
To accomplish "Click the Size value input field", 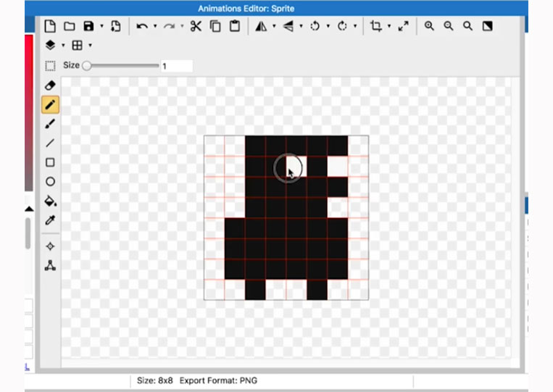I will (177, 66).
